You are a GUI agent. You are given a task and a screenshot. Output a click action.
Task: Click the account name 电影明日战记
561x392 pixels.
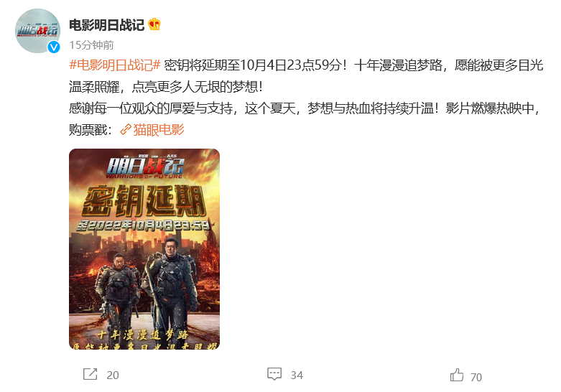point(106,25)
